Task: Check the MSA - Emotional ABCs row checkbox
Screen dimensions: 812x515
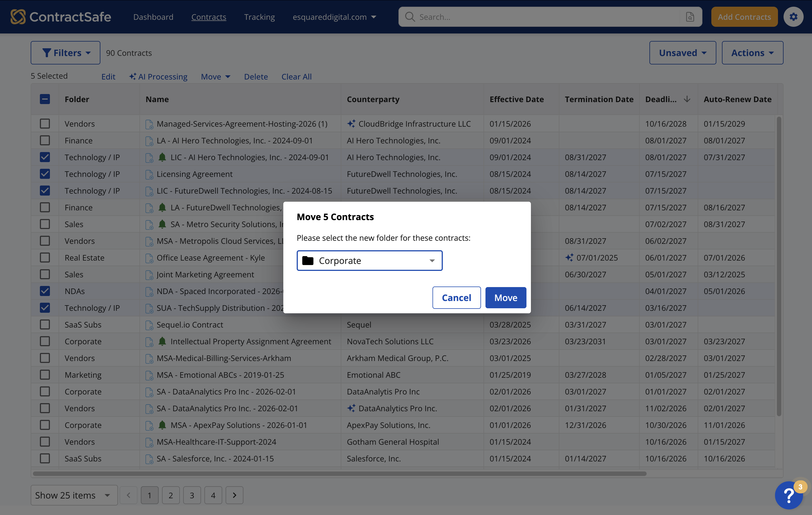Action: point(45,375)
